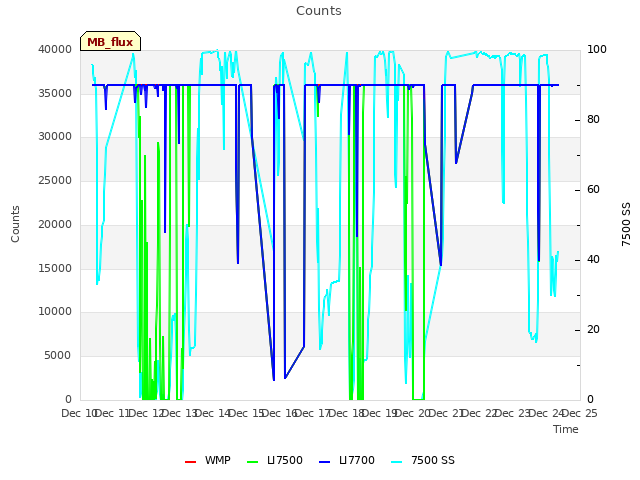Click the 15000 tick label on left axis

pyautogui.click(x=55, y=269)
